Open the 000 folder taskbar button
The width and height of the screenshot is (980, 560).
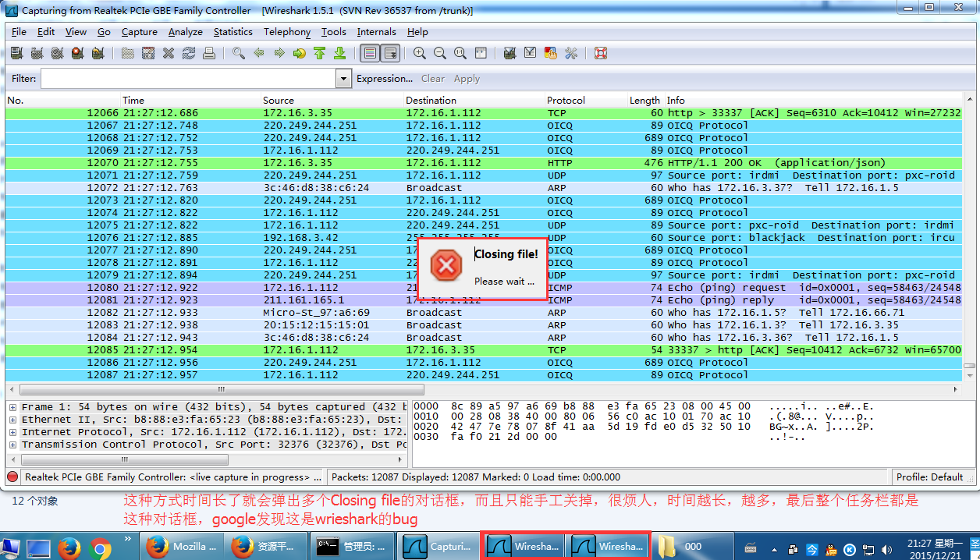point(693,547)
